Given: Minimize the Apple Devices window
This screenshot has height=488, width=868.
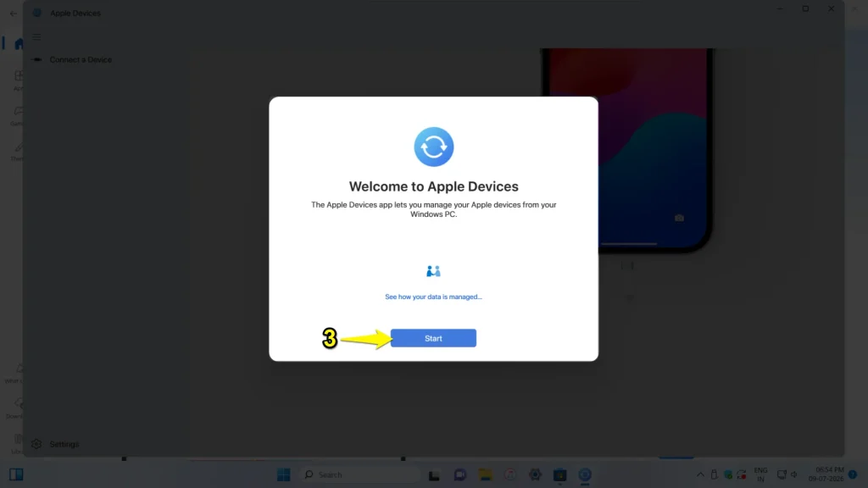Looking at the screenshot, I should pos(780,8).
